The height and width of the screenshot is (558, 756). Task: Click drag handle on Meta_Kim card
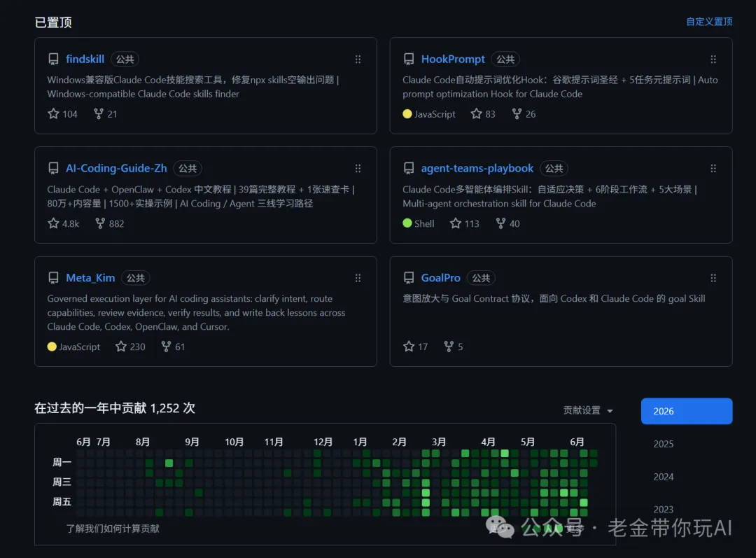[358, 278]
